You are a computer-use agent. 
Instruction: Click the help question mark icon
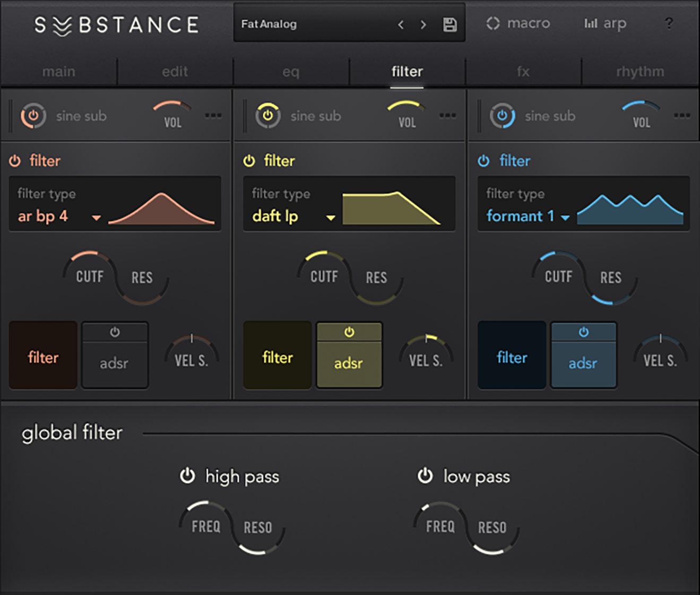tap(669, 23)
